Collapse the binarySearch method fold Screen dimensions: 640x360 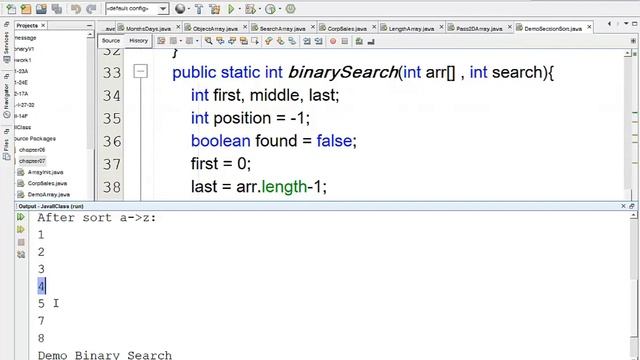(140, 71)
